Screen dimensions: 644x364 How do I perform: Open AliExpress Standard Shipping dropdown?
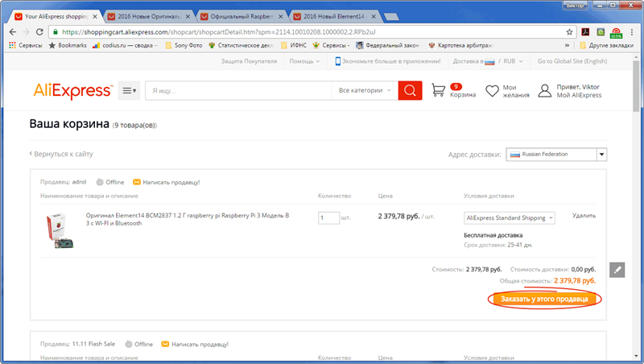[509, 217]
